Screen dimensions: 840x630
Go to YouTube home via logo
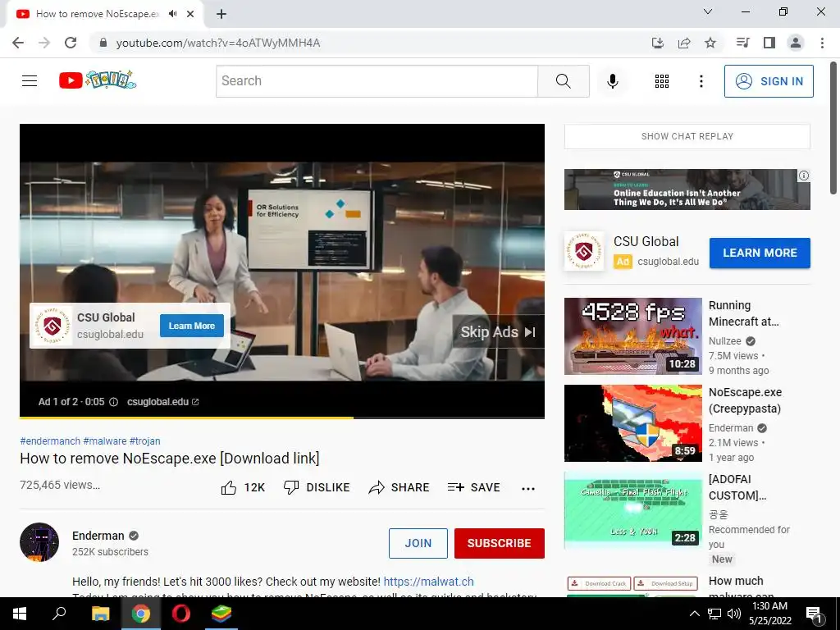coord(98,80)
